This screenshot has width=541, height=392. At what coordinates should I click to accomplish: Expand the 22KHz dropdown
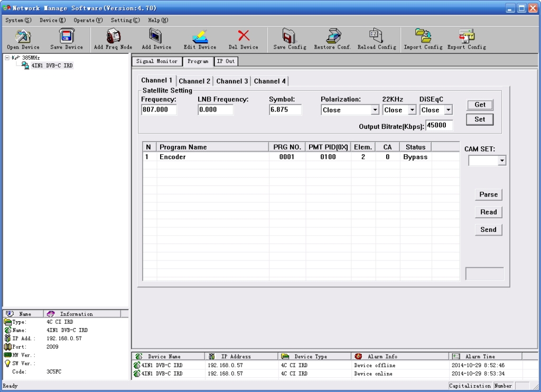point(412,110)
